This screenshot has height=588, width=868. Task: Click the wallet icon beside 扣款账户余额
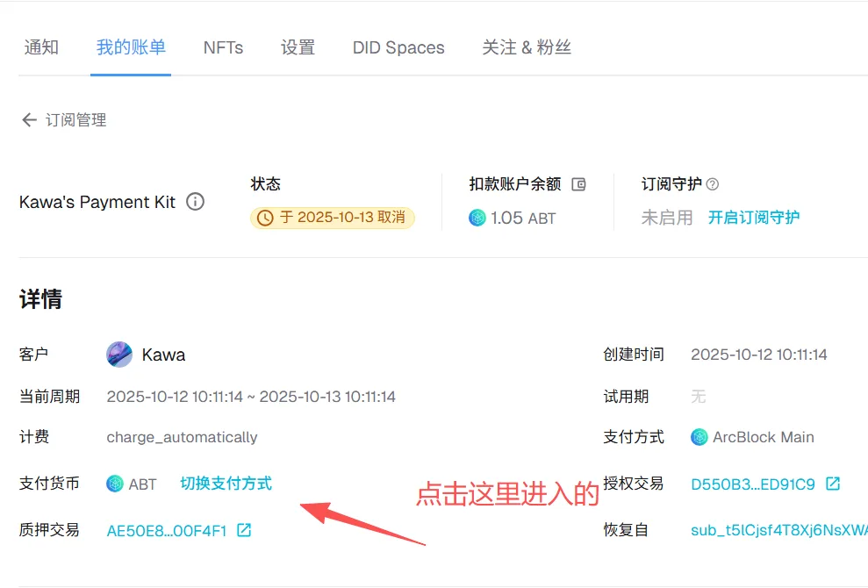click(578, 184)
